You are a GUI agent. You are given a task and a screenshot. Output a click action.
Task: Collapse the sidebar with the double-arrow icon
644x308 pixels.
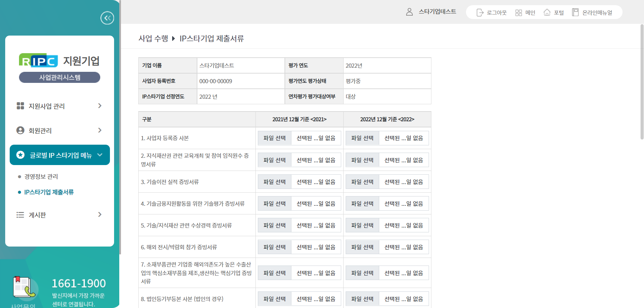coord(107,18)
